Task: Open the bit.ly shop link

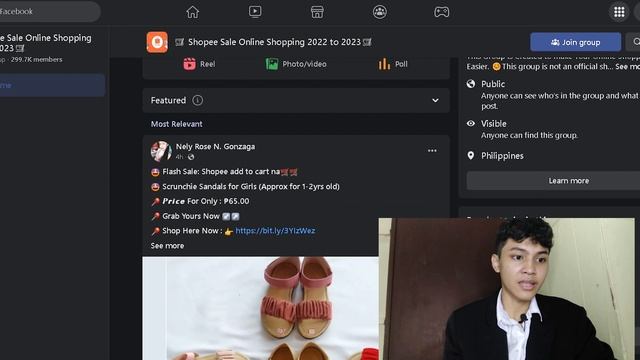Action: pos(275,231)
